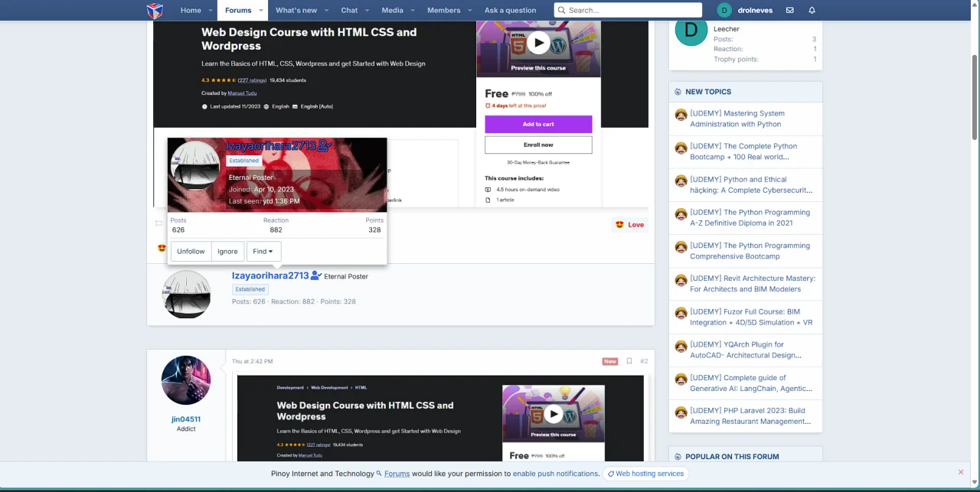Click the Love reaction button
980x492 pixels.
coord(629,224)
